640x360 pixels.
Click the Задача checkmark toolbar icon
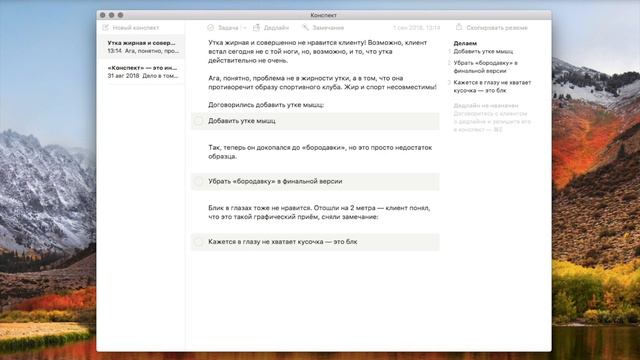click(211, 27)
